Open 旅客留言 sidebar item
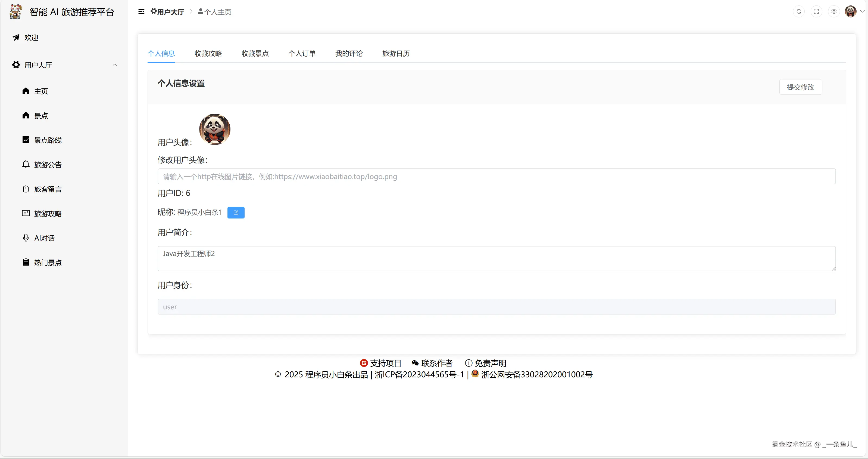The image size is (868, 459). pos(47,189)
